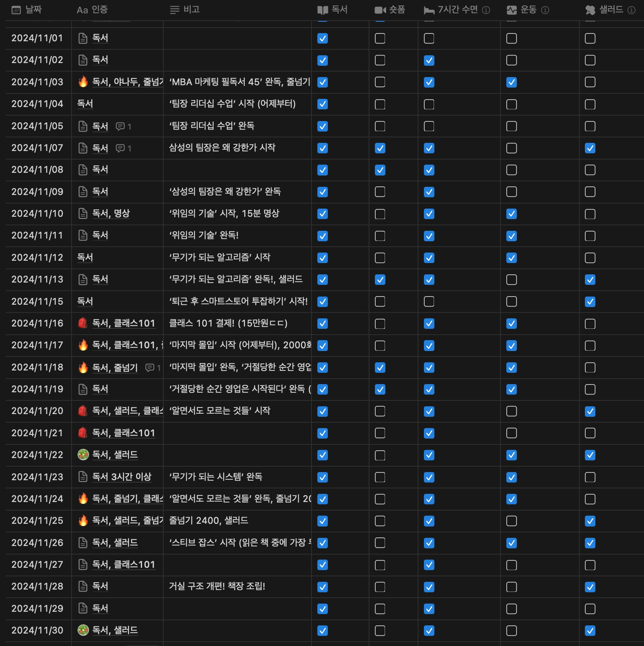This screenshot has width=644, height=646.
Task: Check the 숏폼 checkbox for 2024/11/10
Action: 380,214
